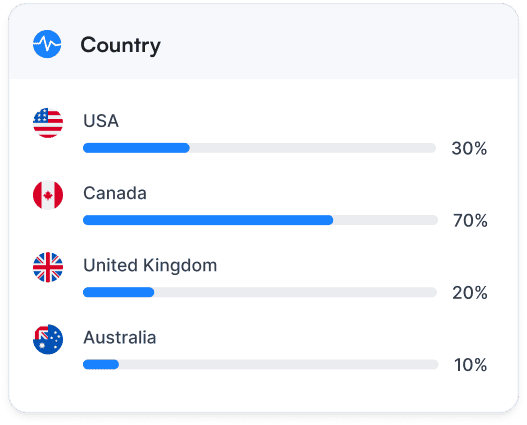The height and width of the screenshot is (425, 527).
Task: Click the Canada flag icon
Action: 48,195
